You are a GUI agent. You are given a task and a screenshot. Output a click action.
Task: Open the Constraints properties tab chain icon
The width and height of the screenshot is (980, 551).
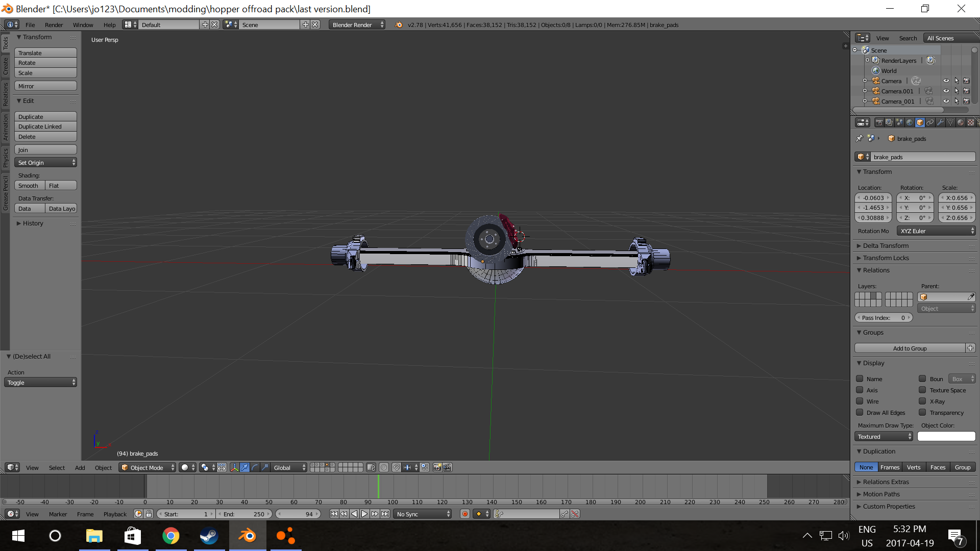tap(930, 122)
